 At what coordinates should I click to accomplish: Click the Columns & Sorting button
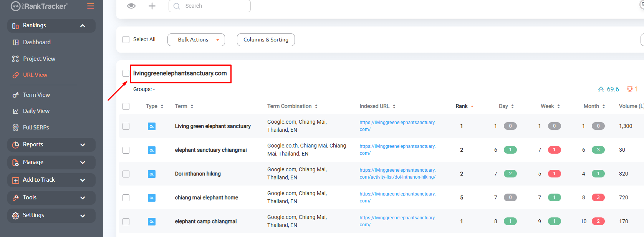(x=266, y=40)
